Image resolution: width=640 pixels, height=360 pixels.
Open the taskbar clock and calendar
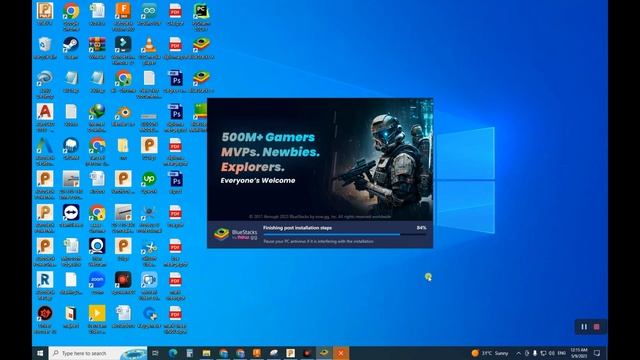[x=579, y=353]
